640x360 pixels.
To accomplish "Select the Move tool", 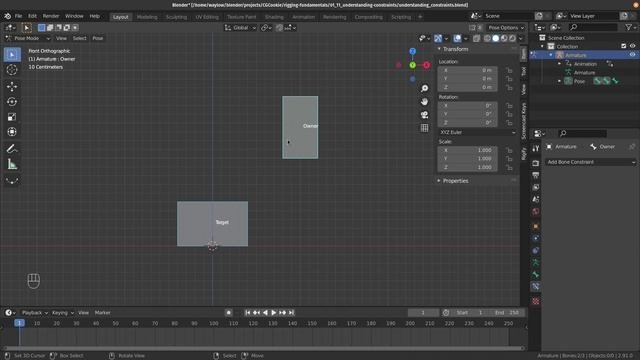I will [x=12, y=86].
